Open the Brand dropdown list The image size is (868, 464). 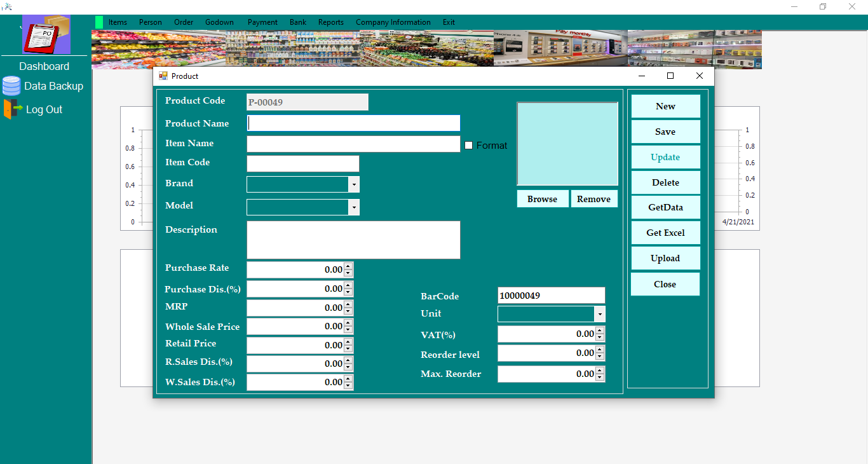[x=354, y=184]
